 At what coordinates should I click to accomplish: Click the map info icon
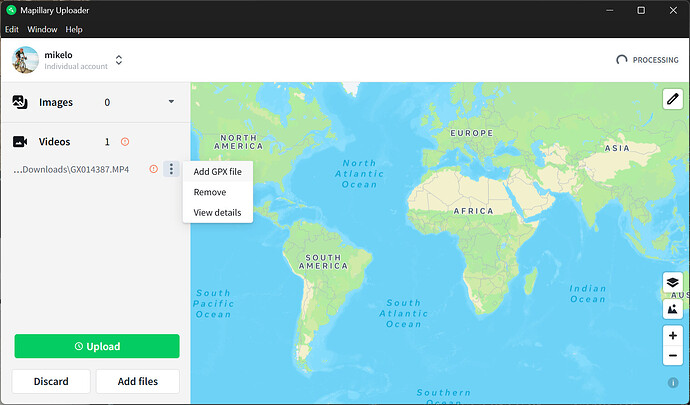pyautogui.click(x=673, y=383)
